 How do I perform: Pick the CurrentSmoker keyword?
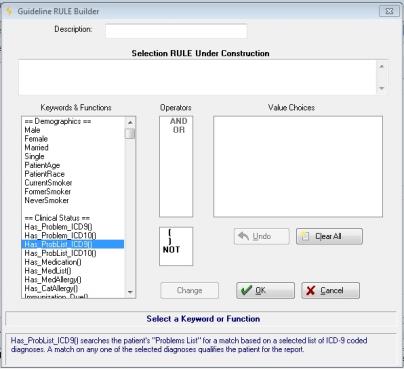48,183
